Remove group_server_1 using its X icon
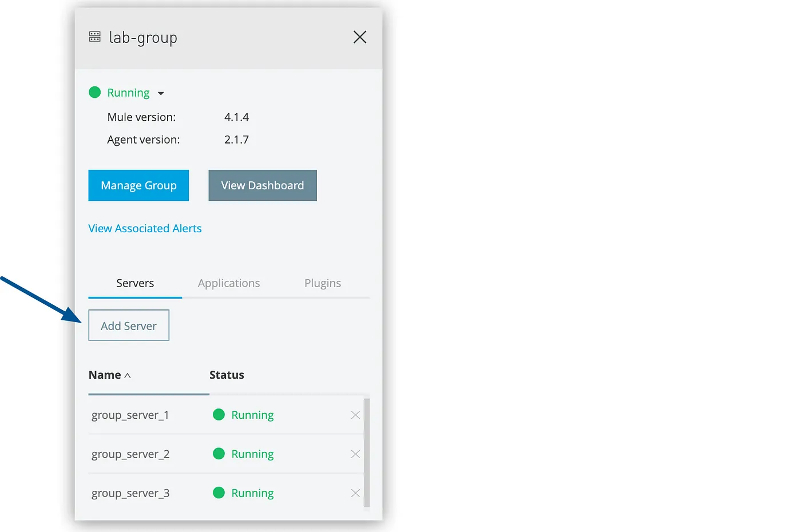801x532 pixels. pyautogui.click(x=355, y=415)
